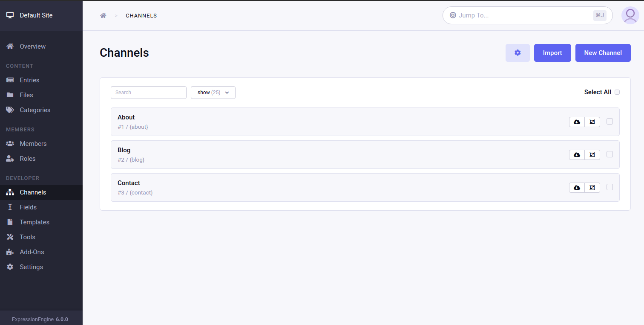644x325 pixels.
Task: Open the Tools section in the sidebar
Action: tap(27, 237)
